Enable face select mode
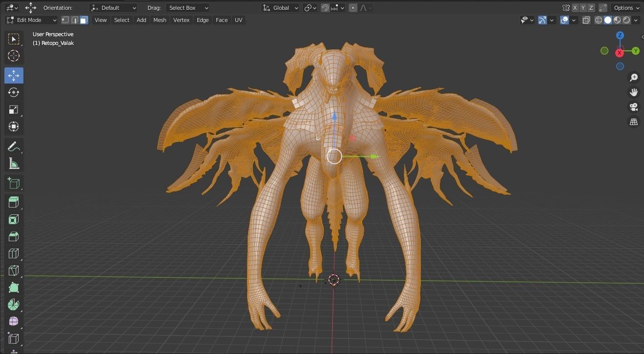The image size is (644, 354). click(x=83, y=20)
